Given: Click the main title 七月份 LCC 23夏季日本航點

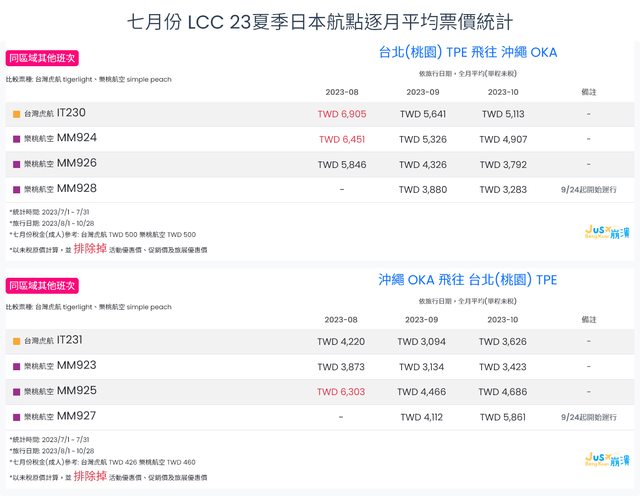Looking at the screenshot, I should pos(320,21).
